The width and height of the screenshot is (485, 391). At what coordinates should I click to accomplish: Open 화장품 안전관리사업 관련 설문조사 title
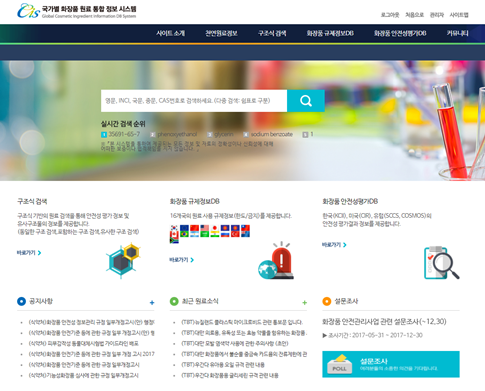coord(384,322)
